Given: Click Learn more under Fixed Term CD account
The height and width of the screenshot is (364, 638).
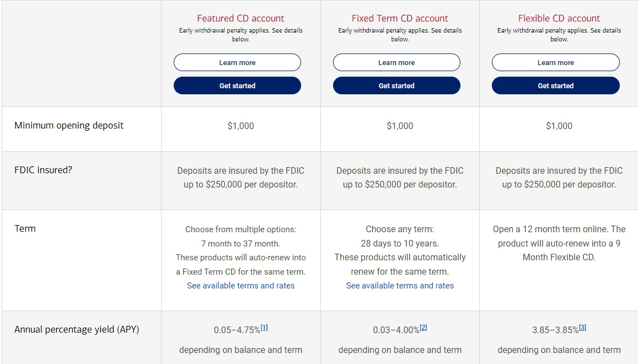Looking at the screenshot, I should (396, 62).
